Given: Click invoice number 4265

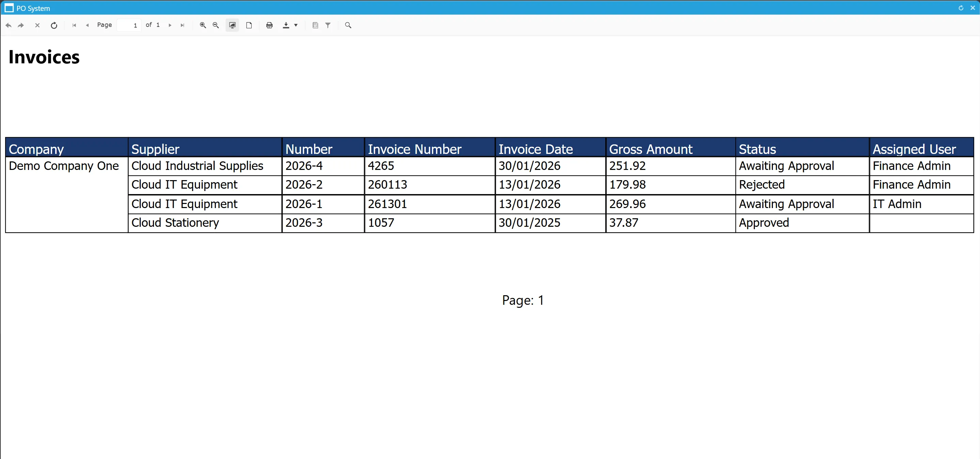Looking at the screenshot, I should coord(430,166).
